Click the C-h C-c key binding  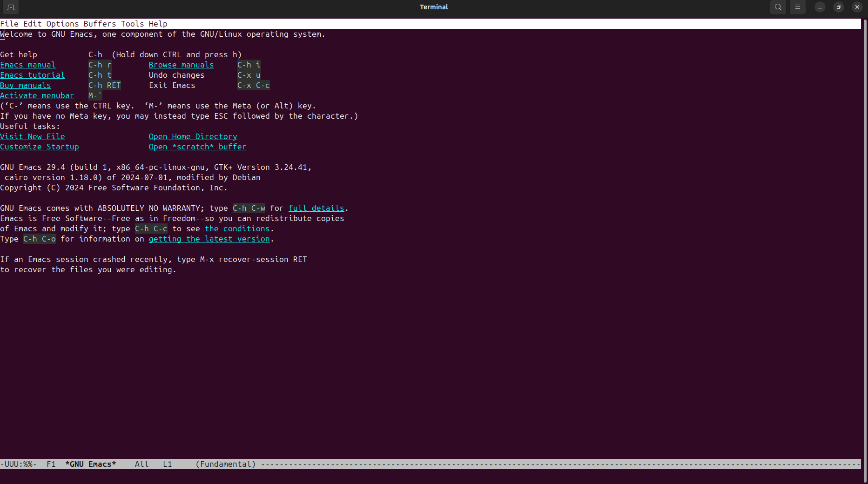[x=151, y=229]
